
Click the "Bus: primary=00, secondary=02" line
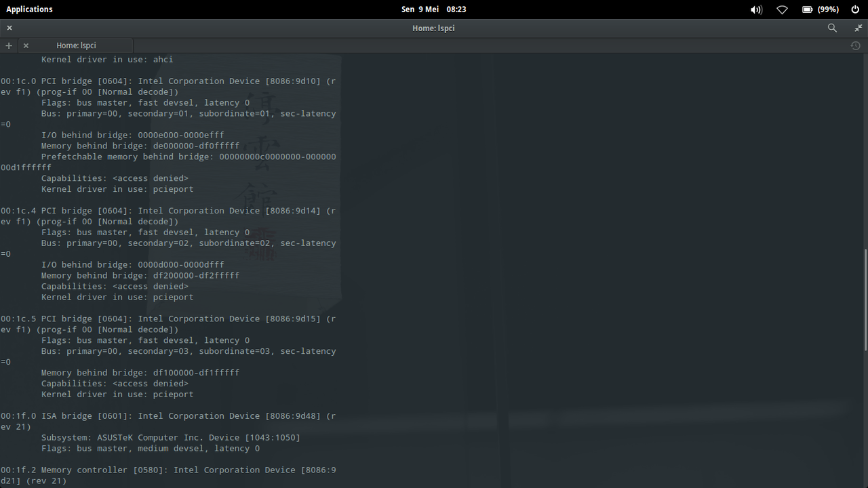pyautogui.click(x=168, y=249)
